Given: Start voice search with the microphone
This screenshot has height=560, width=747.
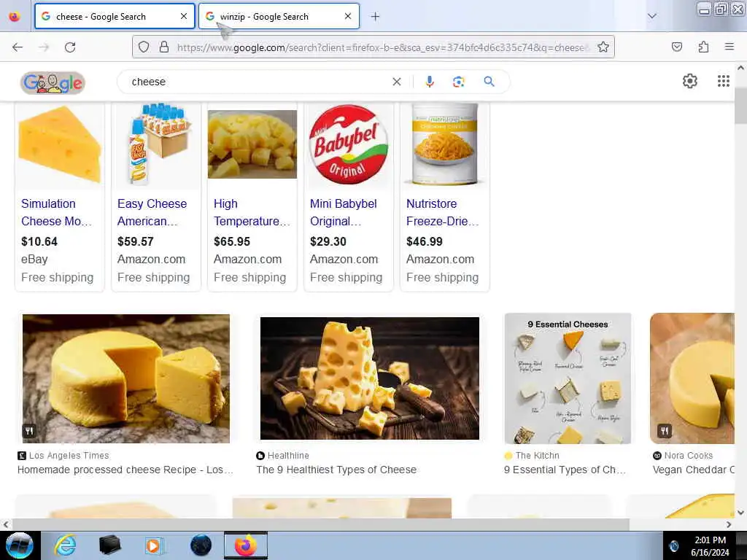Looking at the screenshot, I should click(x=430, y=82).
